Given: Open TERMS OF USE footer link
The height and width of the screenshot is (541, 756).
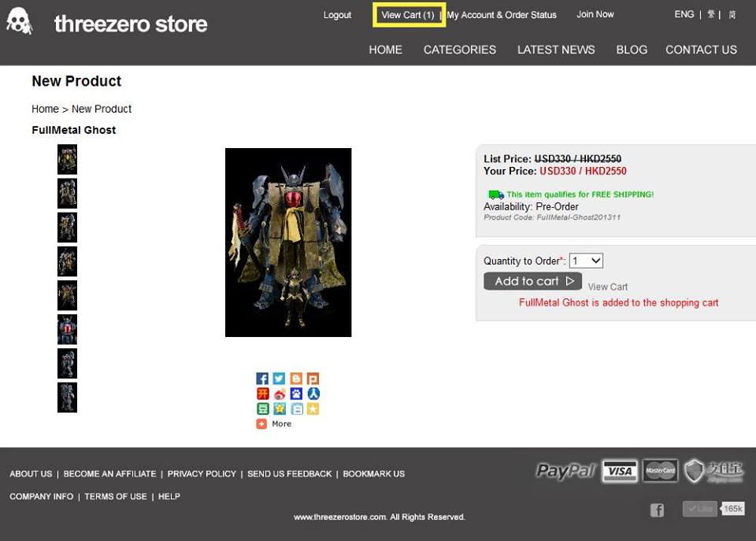Looking at the screenshot, I should click(116, 497).
